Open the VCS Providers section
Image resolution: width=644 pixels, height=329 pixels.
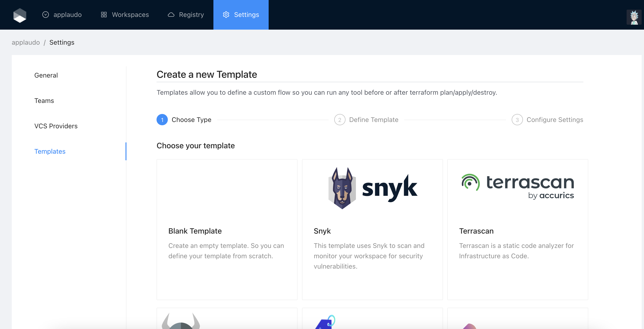coord(56,126)
